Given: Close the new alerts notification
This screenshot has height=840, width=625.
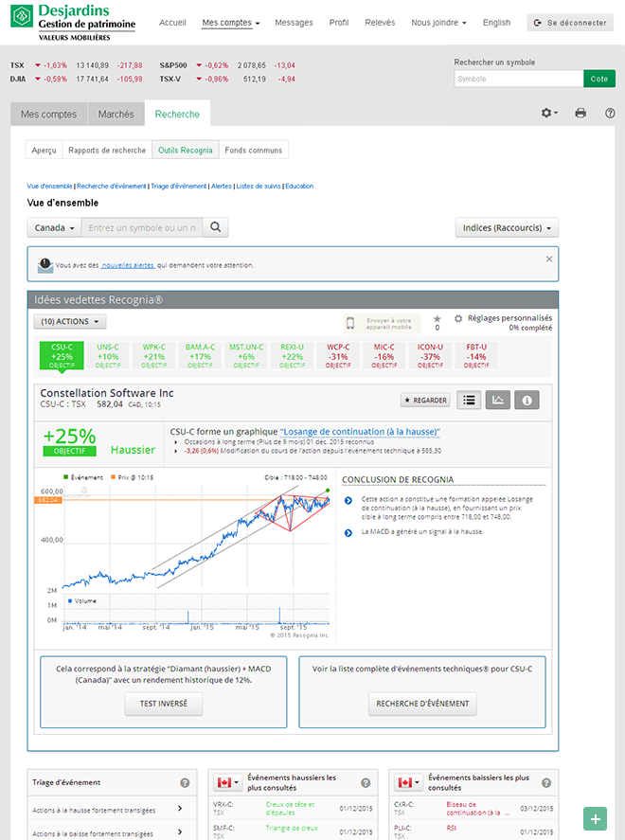Looking at the screenshot, I should pos(549,259).
